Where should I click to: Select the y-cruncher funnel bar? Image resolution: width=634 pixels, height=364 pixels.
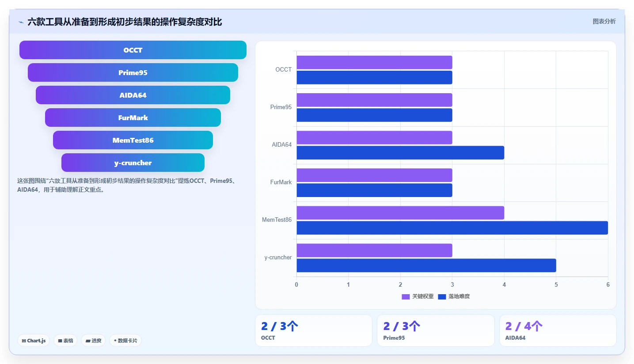[133, 163]
